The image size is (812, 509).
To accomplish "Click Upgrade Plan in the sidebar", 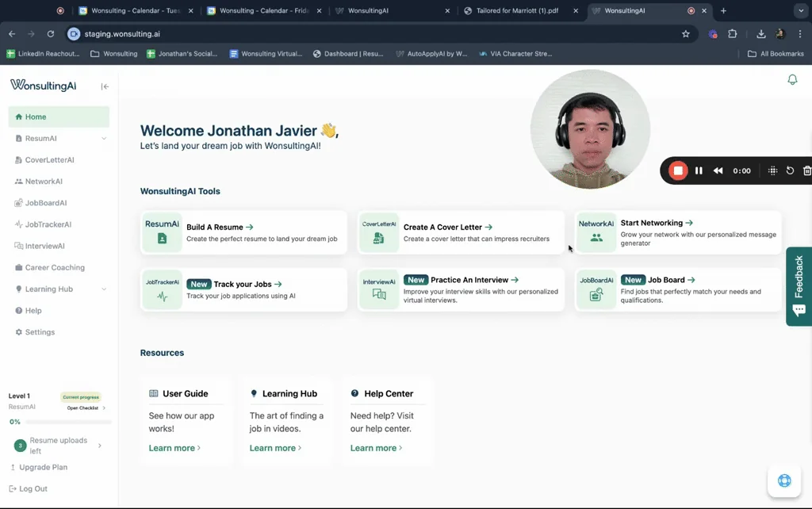I will pyautogui.click(x=43, y=468).
